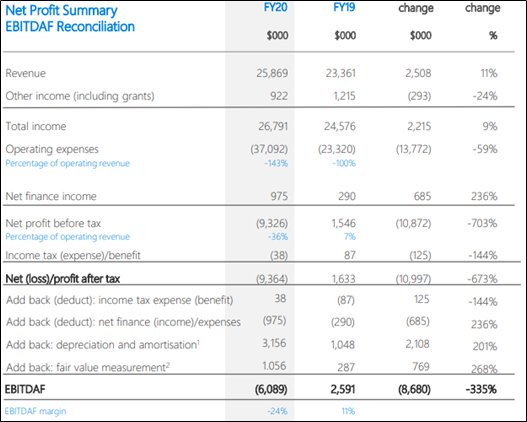This screenshot has width=527, height=422.
Task: Click the -703% change value
Action: pyautogui.click(x=482, y=223)
